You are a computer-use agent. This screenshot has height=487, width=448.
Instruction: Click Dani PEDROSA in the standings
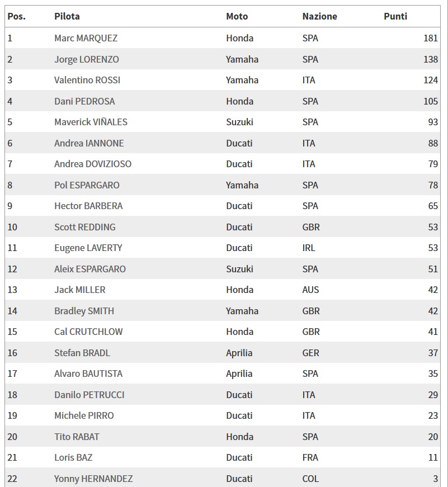point(84,101)
